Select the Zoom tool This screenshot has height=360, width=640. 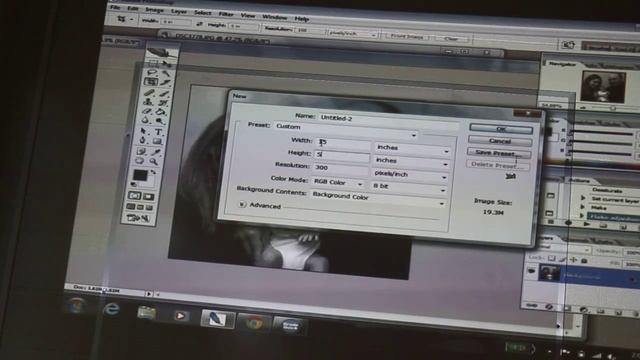[x=154, y=162]
